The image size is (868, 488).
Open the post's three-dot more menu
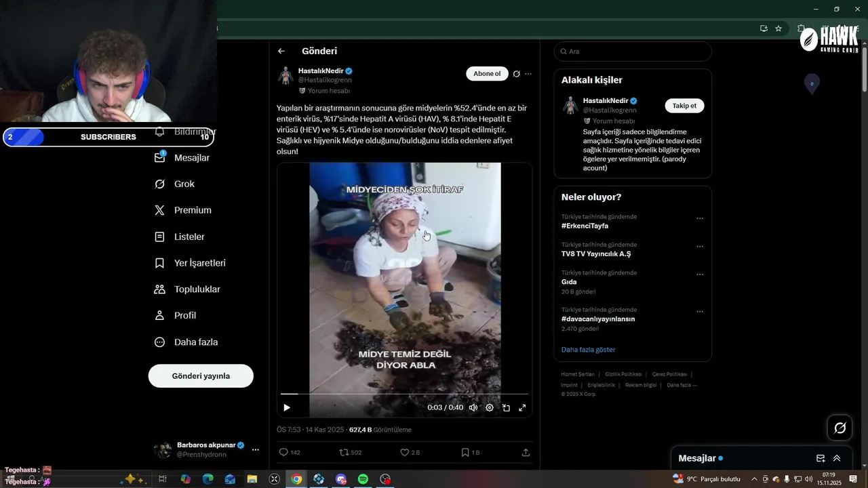click(x=528, y=74)
